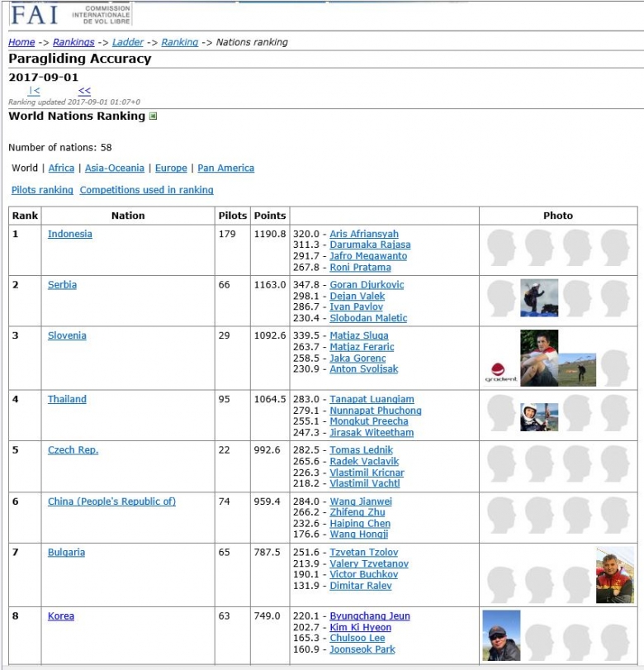Open Home breadcrumb link
Viewport: 644px width, 670px height.
[x=21, y=42]
